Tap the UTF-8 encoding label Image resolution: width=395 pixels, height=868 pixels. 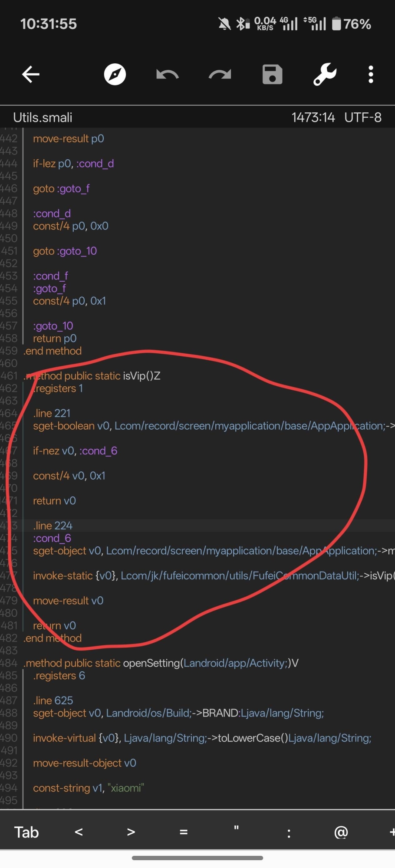(x=363, y=118)
